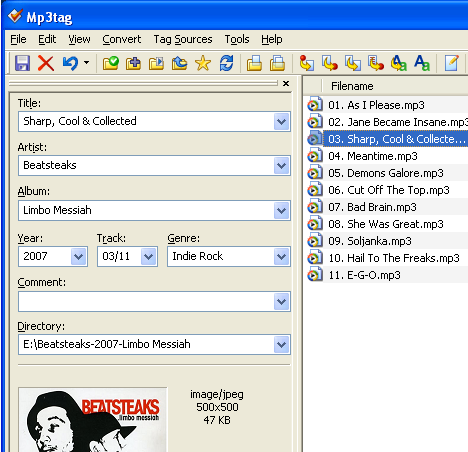This screenshot has width=468, height=452.
Task: Run Text file - Tag converter icon
Action: click(376, 63)
